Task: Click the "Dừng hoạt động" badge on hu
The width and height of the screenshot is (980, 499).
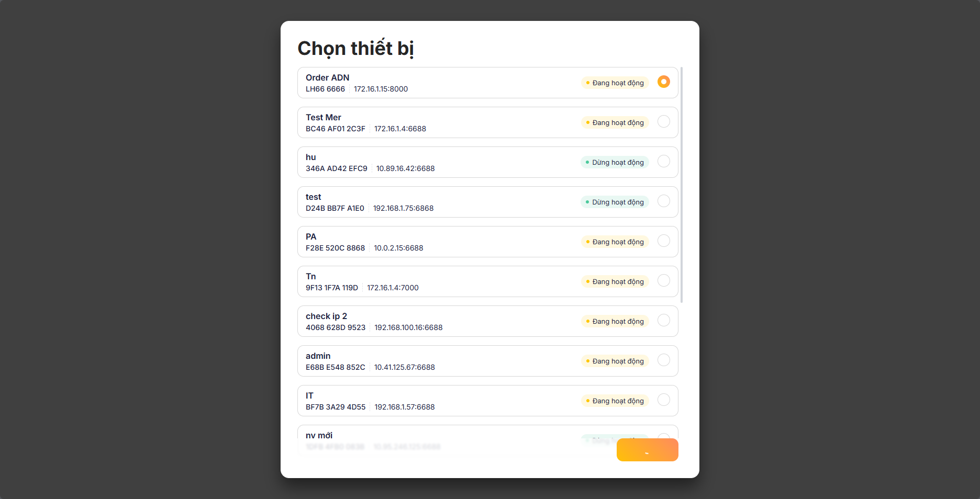Action: 615,162
